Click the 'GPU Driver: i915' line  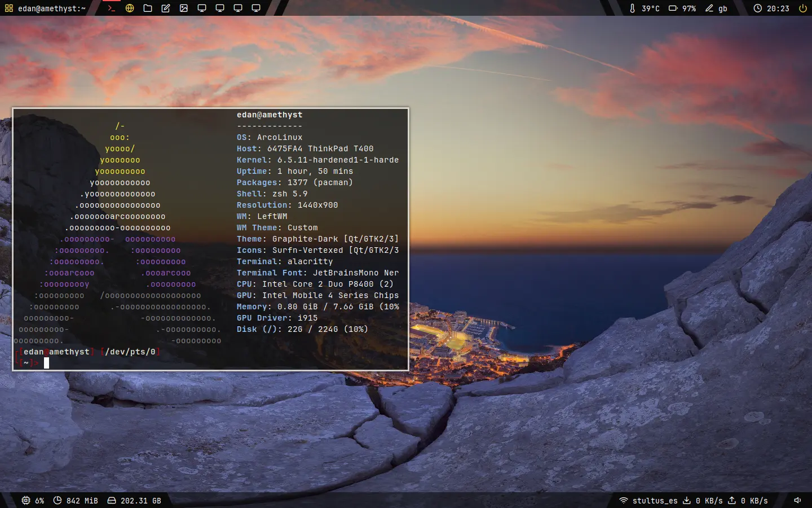click(x=277, y=318)
